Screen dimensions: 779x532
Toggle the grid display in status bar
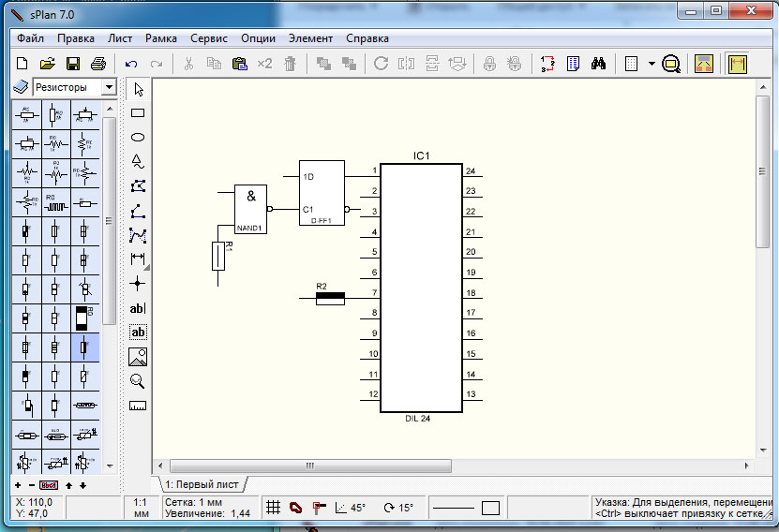(x=273, y=508)
